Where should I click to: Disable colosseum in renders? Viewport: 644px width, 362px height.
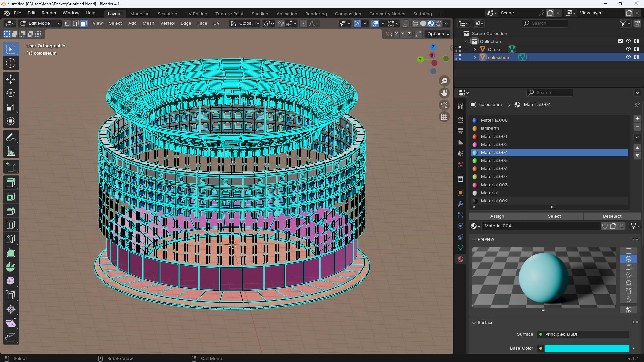coord(637,57)
